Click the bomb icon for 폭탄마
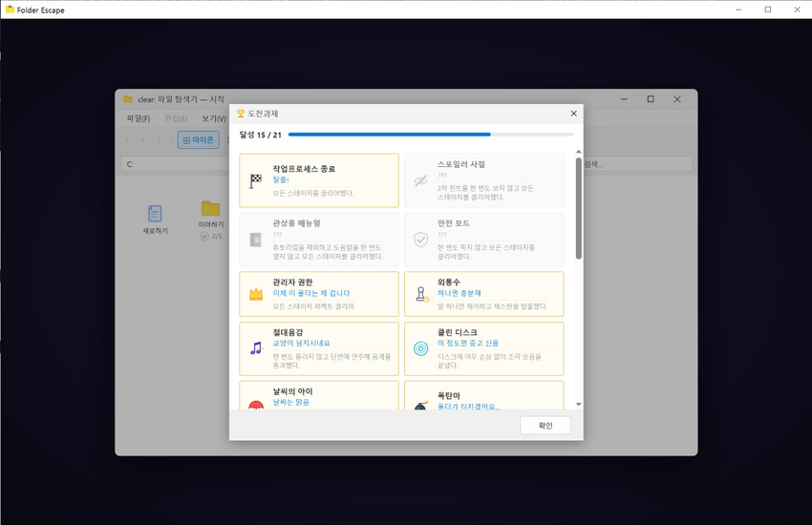This screenshot has width=812, height=525. 421,406
